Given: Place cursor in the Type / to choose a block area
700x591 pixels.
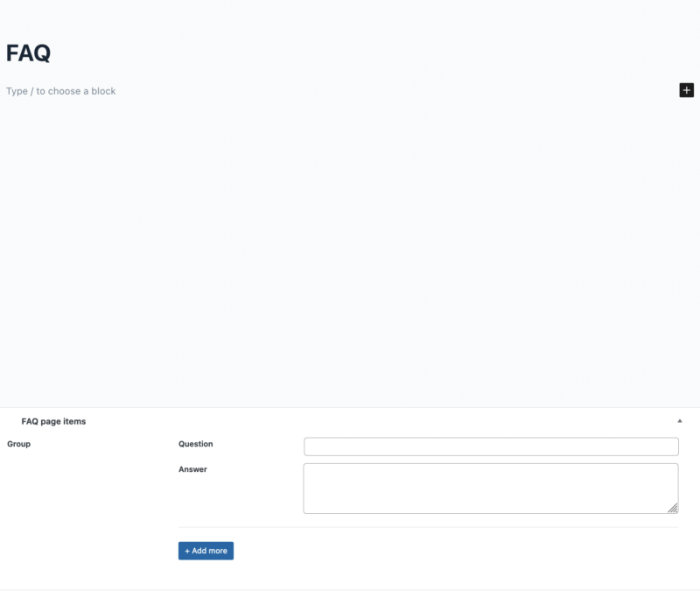Looking at the screenshot, I should pos(61,90).
